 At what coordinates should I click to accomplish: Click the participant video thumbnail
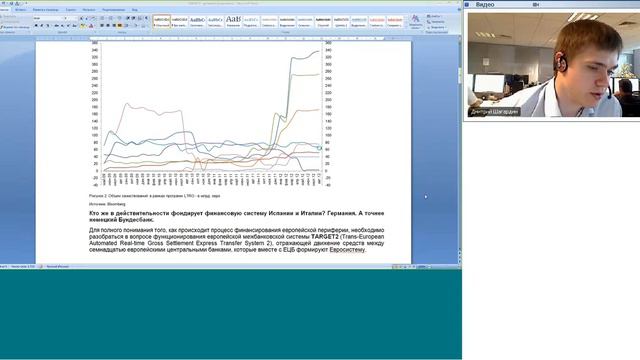pyautogui.click(x=554, y=65)
